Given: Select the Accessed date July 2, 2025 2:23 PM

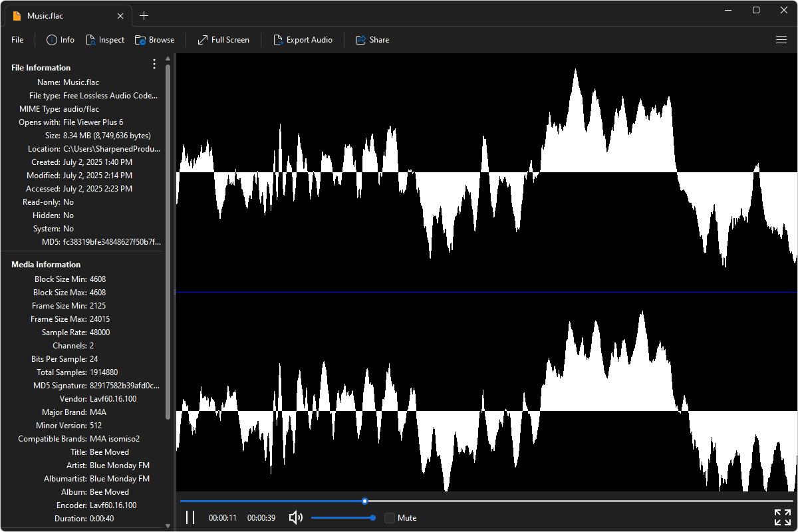Looking at the screenshot, I should (x=98, y=189).
